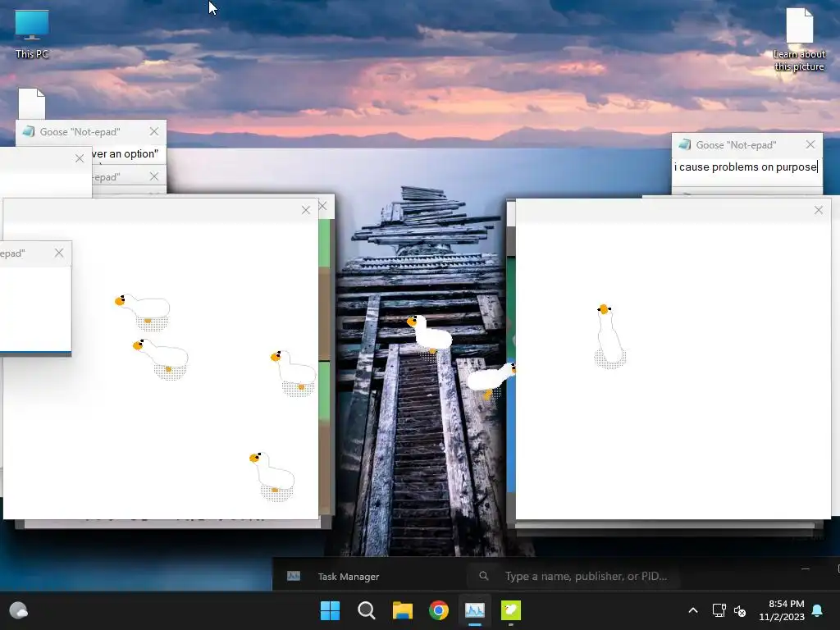The image size is (840, 630).
Task: Click the 'ver an option"' note text
Action: [x=126, y=154]
